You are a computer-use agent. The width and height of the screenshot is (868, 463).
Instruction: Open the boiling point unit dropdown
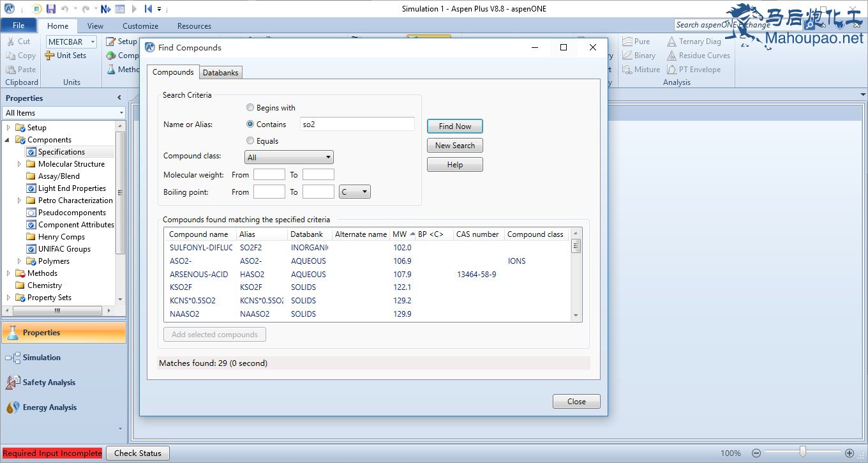coord(355,192)
